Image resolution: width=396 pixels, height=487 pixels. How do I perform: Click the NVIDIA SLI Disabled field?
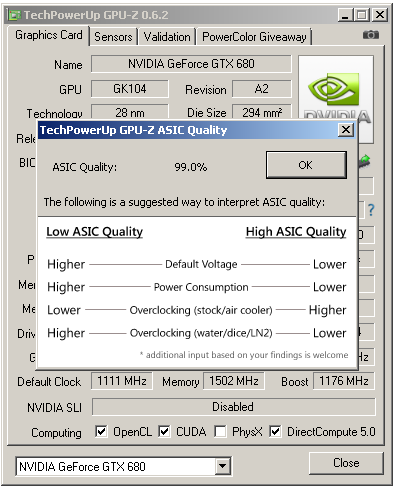[x=233, y=407]
